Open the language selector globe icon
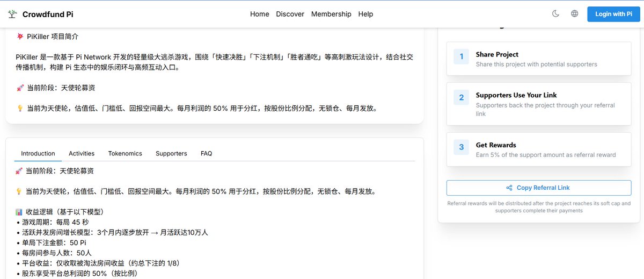 tap(575, 14)
